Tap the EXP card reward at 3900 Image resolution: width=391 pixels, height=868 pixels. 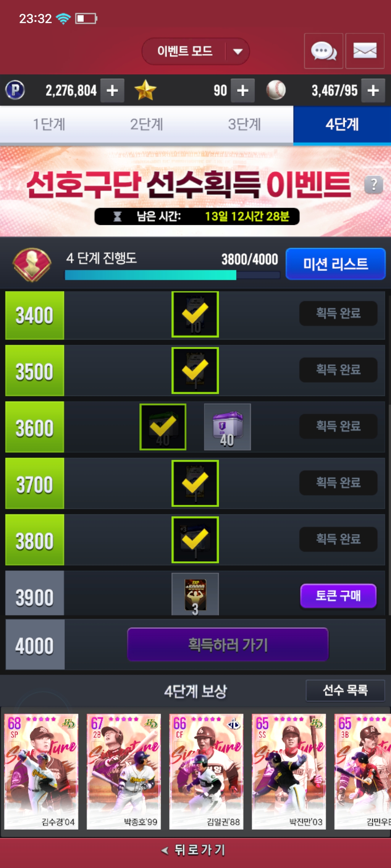tap(195, 594)
